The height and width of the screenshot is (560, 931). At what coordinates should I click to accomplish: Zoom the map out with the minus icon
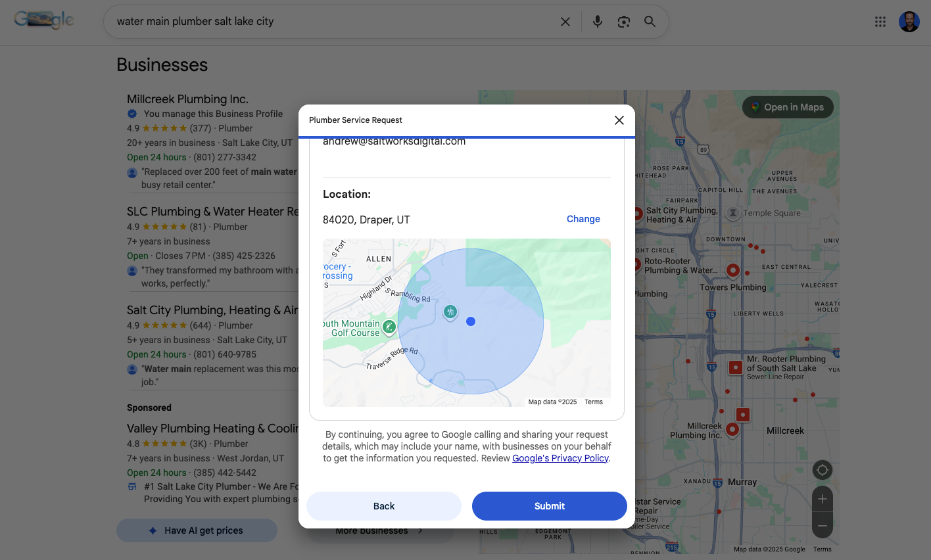822,525
